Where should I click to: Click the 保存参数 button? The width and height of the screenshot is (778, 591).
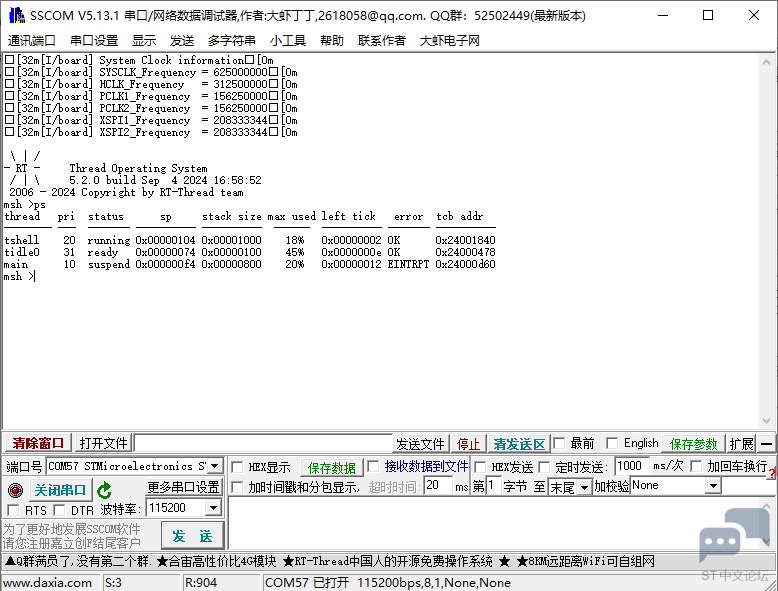pyautogui.click(x=693, y=444)
